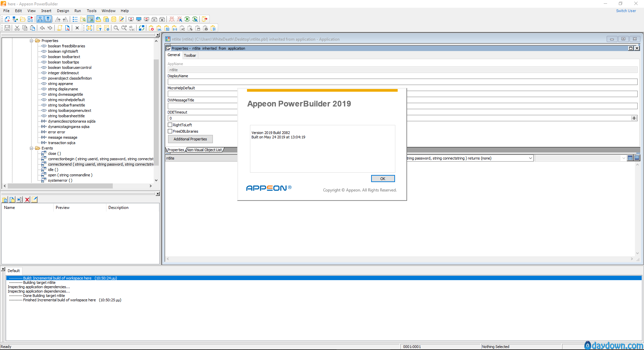Screen dimensions: 644x350
Task: Open the Edit file icon with pencil
Action: (121, 19)
